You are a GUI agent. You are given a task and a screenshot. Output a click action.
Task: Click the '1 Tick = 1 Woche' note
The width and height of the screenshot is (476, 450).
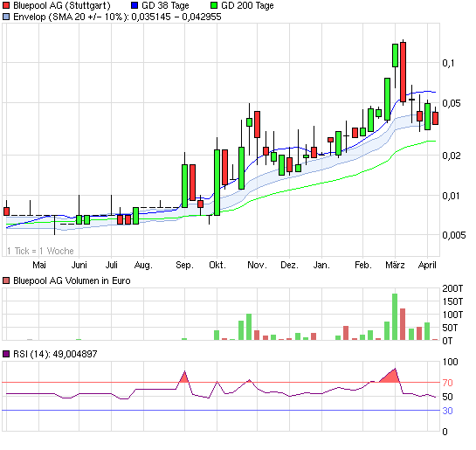tap(40, 251)
